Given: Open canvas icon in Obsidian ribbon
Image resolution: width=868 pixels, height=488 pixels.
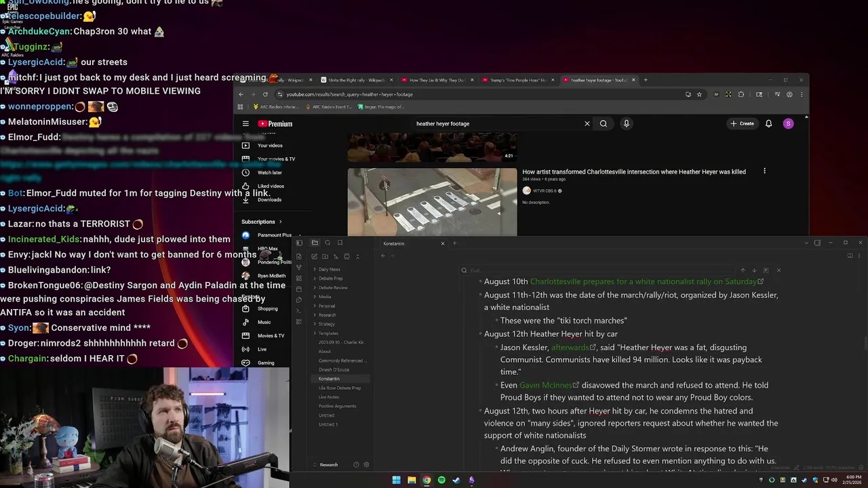Looking at the screenshot, I should coord(299,278).
